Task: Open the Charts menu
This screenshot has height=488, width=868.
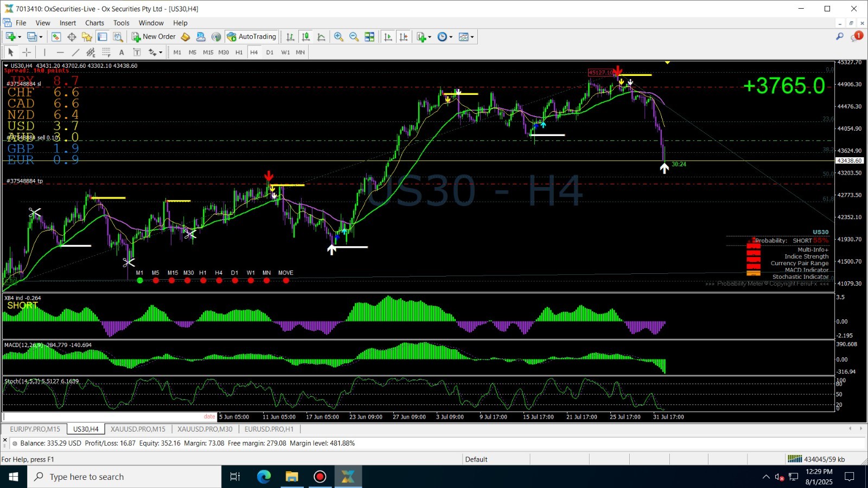Action: 94,23
